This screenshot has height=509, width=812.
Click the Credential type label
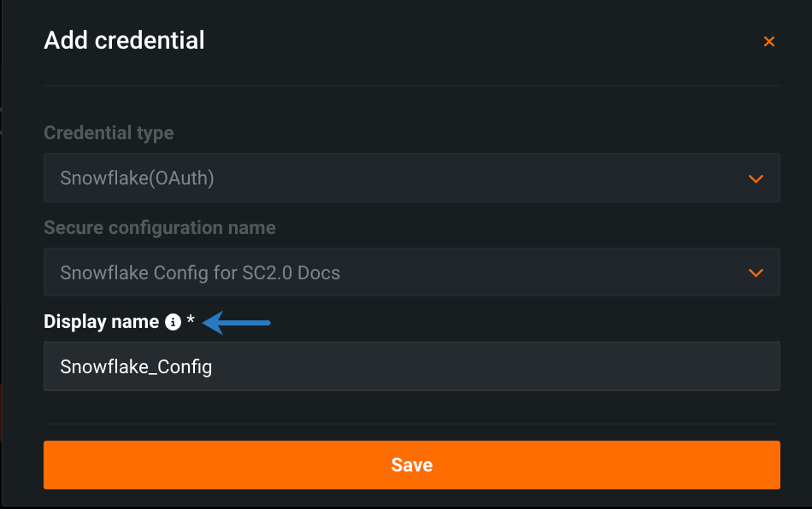[109, 133]
